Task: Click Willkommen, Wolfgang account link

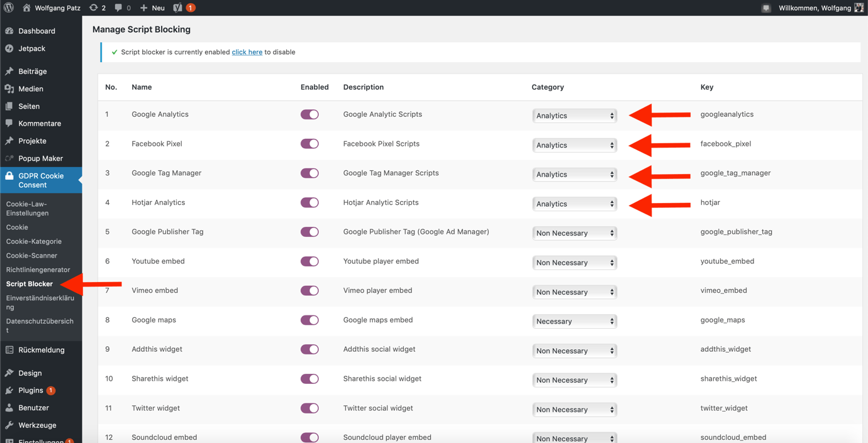Action: 814,8
